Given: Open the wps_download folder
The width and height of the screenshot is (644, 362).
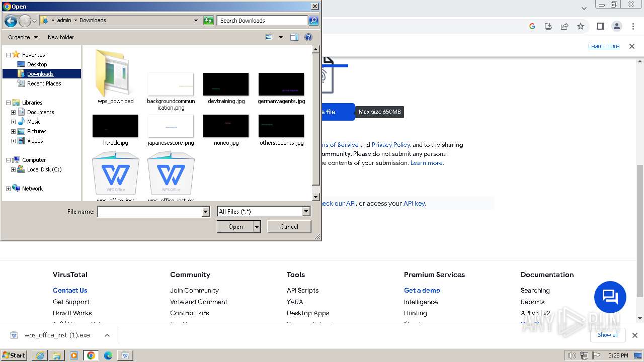Looking at the screenshot, I should 116,76.
